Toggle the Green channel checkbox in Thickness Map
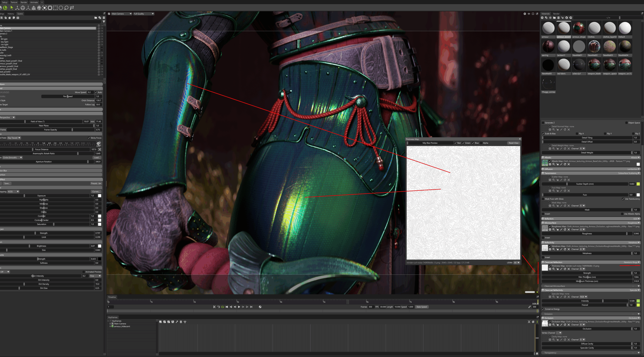Viewport: 644px width, 357px height. click(463, 143)
